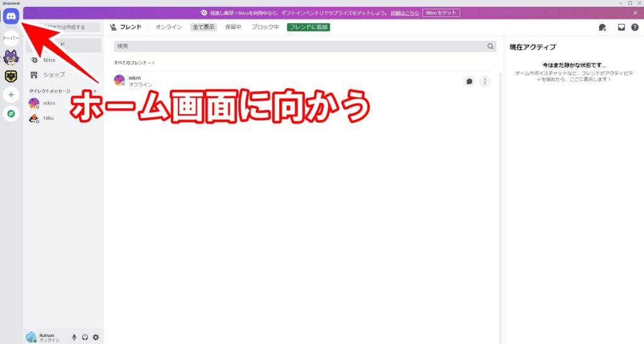
Task: Toggle microphone mute
Action: click(74, 338)
